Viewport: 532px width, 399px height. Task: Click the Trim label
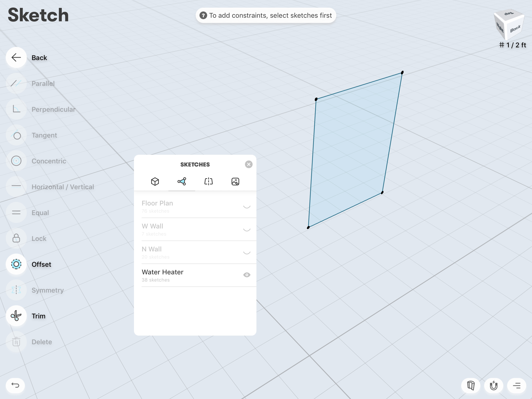[x=39, y=316]
